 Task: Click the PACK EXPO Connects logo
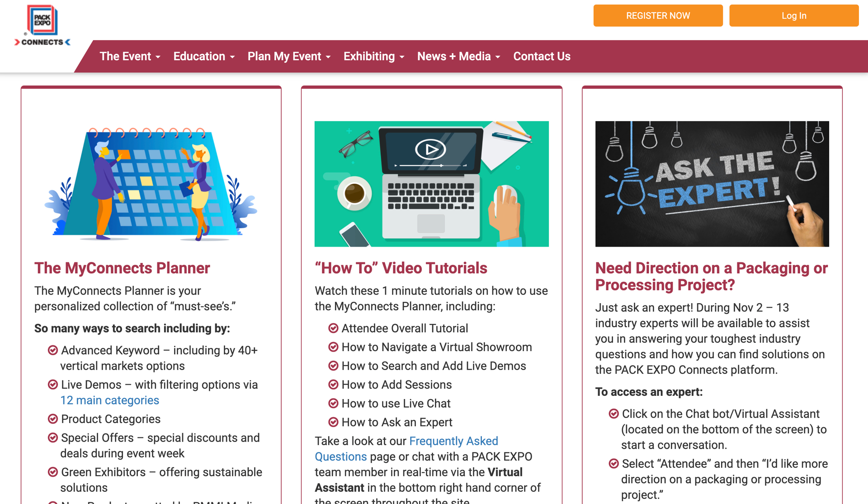click(x=42, y=26)
